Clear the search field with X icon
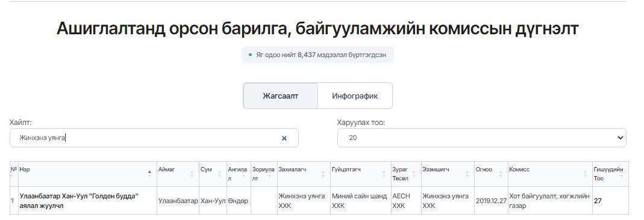Image resolution: width=644 pixels, height=220 pixels. (284, 138)
